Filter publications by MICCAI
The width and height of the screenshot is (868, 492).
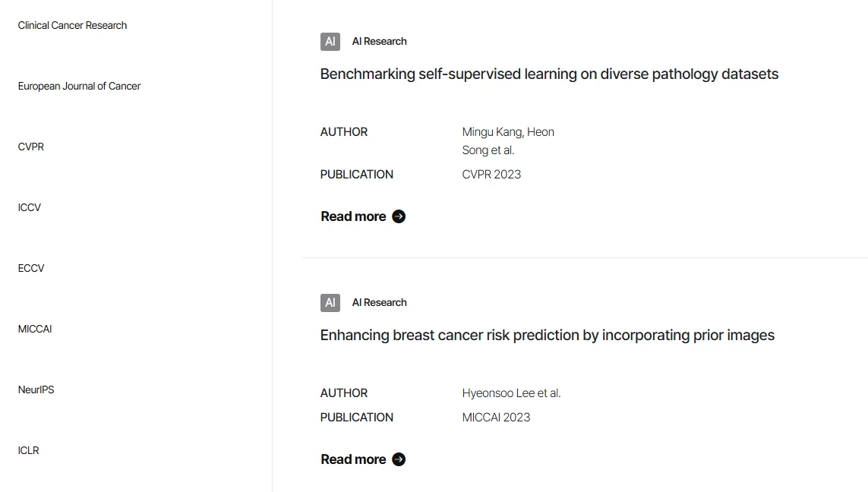tap(35, 329)
